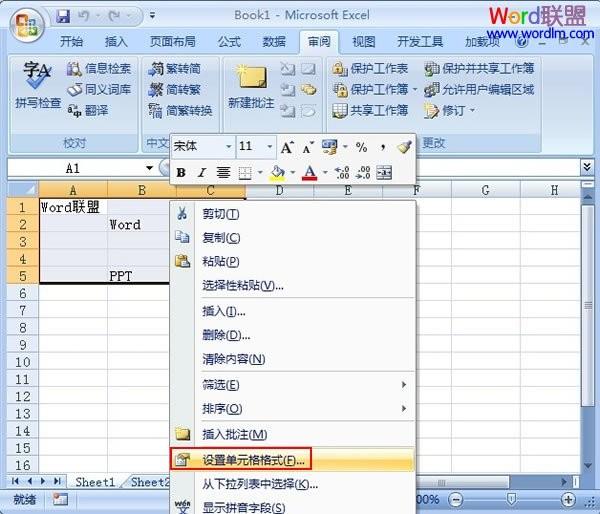Open Chinese conversion (简繁转换) dialog
Screen dimensions: 600x514
[x=180, y=110]
